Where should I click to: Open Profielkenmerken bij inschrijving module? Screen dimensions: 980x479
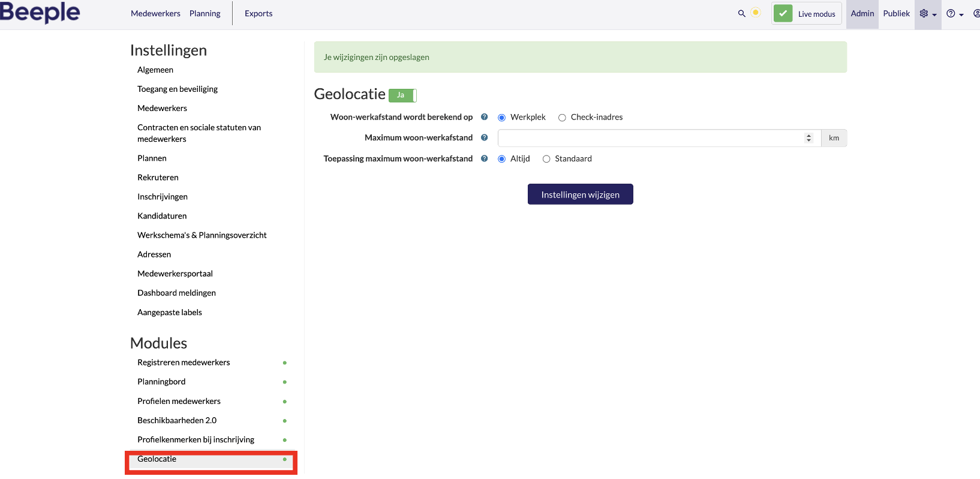coord(196,439)
